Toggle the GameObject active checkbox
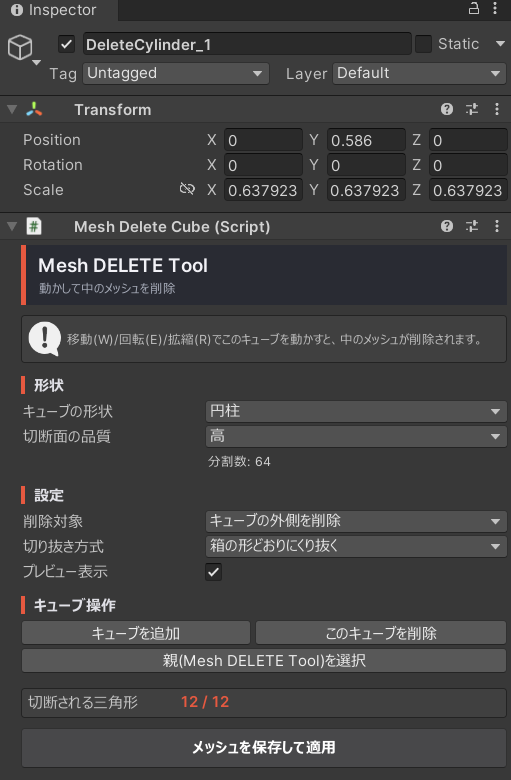Screen dimensions: 511x780 (x=66, y=44)
